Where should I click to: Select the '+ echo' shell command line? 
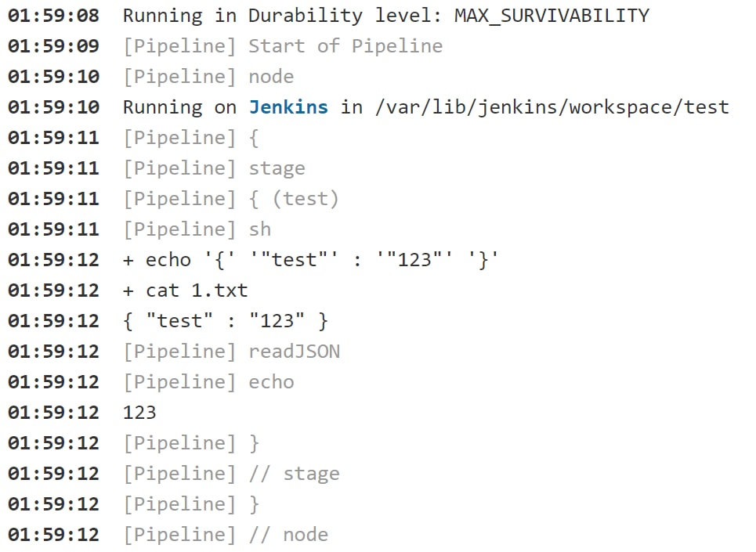pyautogui.click(x=310, y=260)
